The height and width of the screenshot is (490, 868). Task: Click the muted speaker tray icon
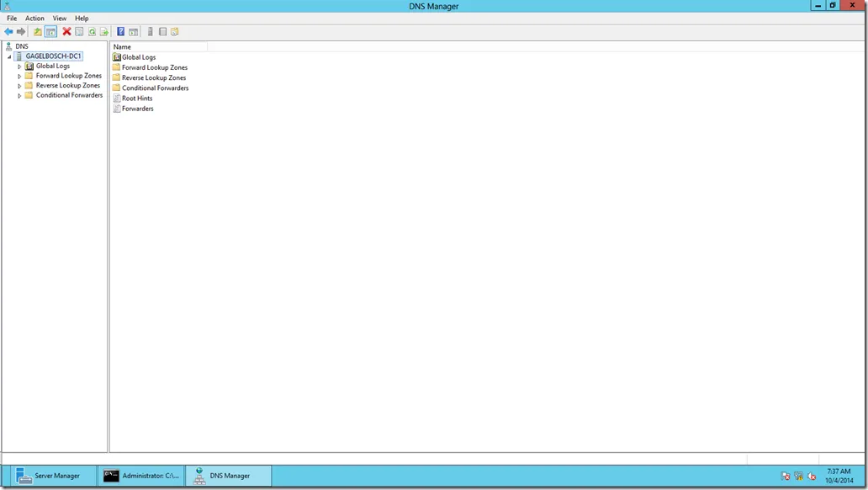point(812,477)
